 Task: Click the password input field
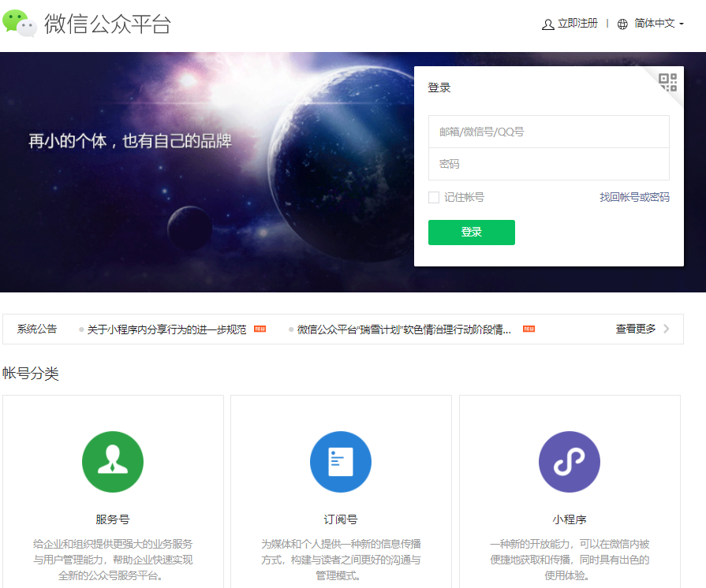tap(548, 164)
